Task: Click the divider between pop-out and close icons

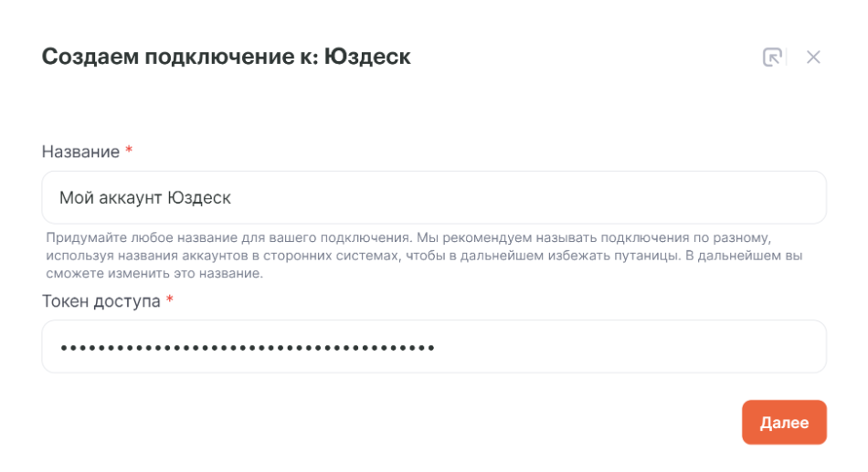Action: pyautogui.click(x=788, y=58)
